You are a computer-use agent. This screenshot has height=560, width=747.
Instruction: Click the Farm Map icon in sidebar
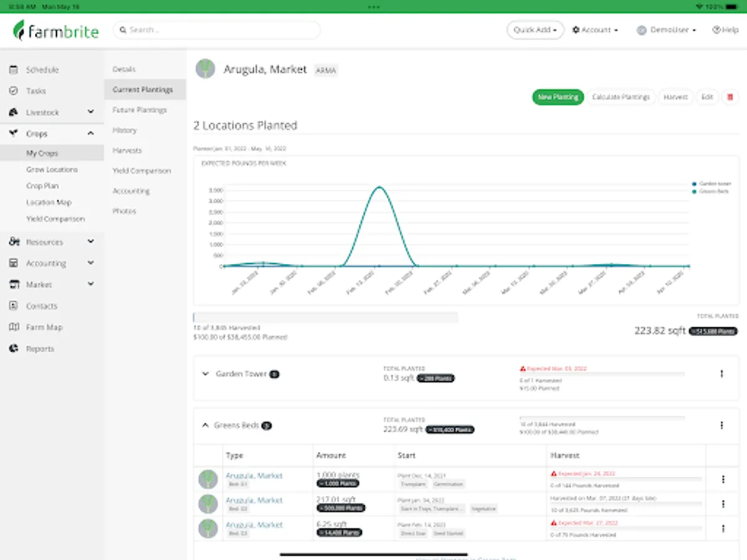point(14,327)
